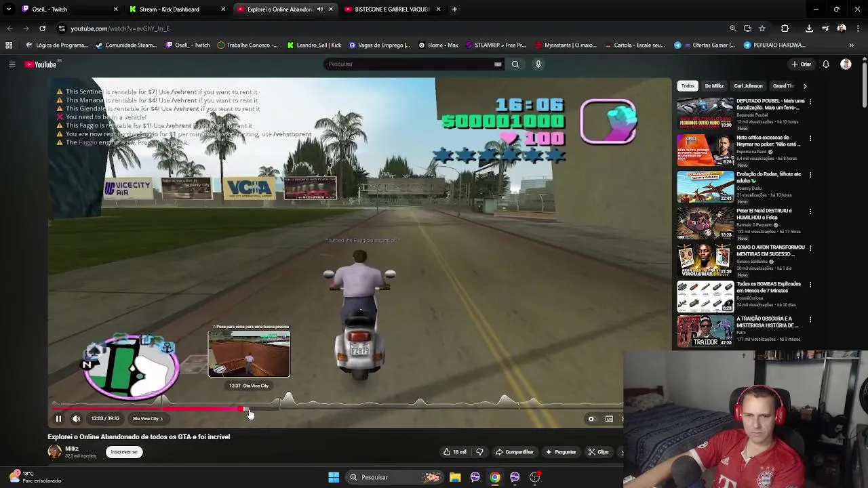Open YouTube notifications bell
This screenshot has height=488, width=868.
point(826,64)
